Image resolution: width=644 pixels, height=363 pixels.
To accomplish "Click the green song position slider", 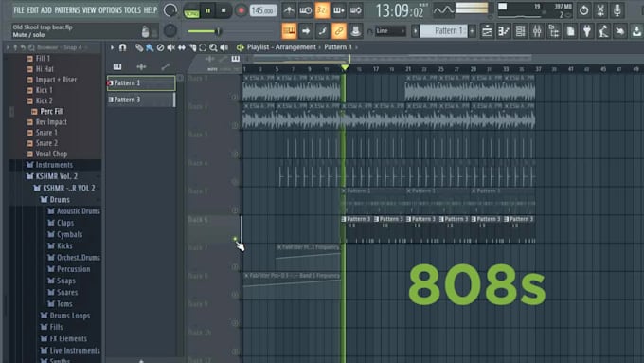I will click(x=205, y=31).
